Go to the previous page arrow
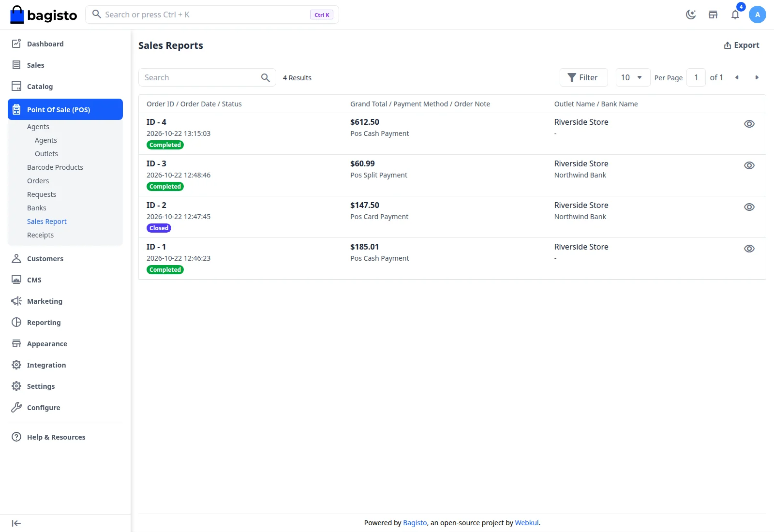Screen dimensions: 774x532 (737, 77)
